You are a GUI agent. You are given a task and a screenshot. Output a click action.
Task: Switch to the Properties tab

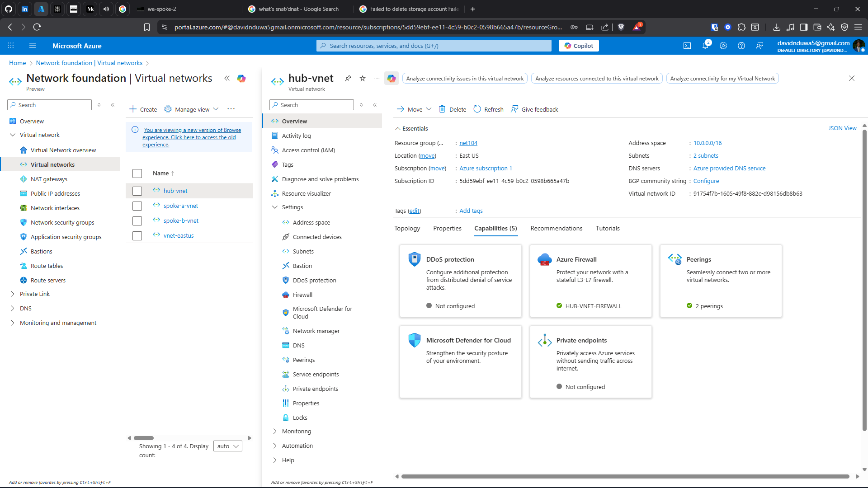(447, 228)
